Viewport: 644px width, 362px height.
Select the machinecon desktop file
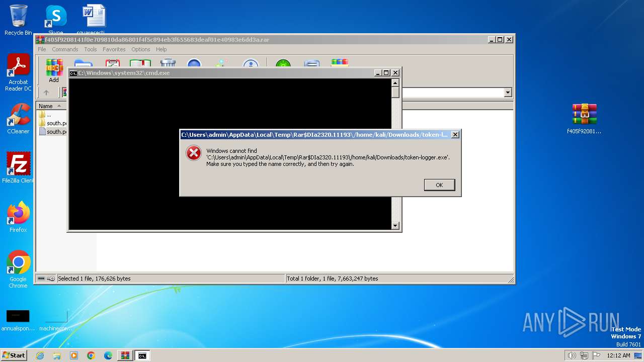[x=56, y=320]
